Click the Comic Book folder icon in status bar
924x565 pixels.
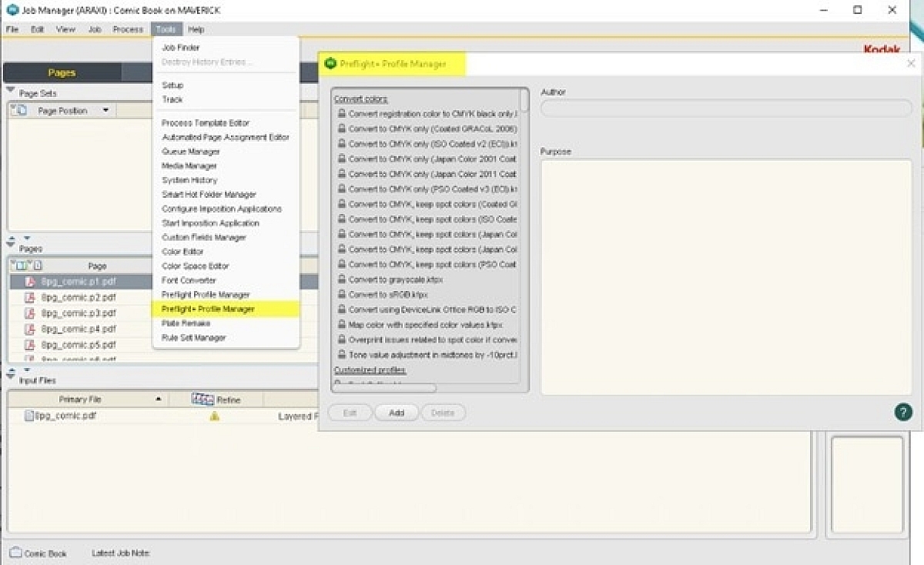[15, 553]
